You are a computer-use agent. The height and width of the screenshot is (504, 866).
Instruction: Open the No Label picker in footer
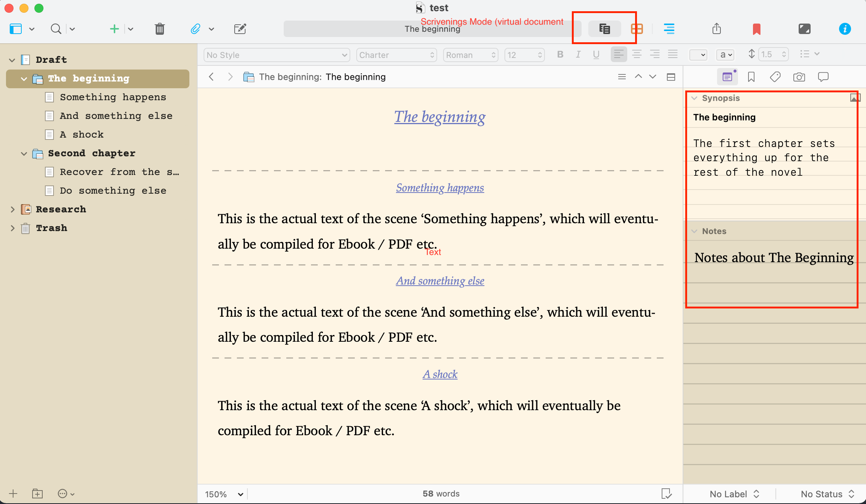734,494
